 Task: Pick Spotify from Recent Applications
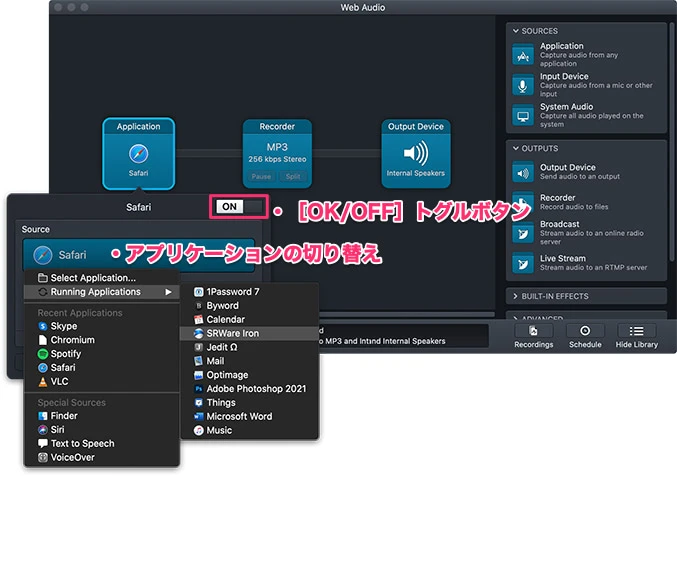pos(65,354)
